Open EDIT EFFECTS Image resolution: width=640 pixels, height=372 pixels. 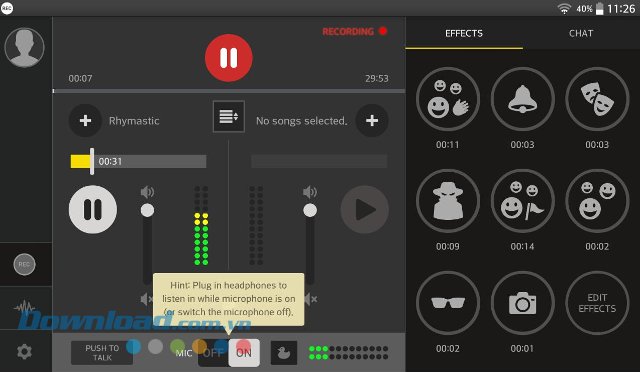(x=597, y=303)
